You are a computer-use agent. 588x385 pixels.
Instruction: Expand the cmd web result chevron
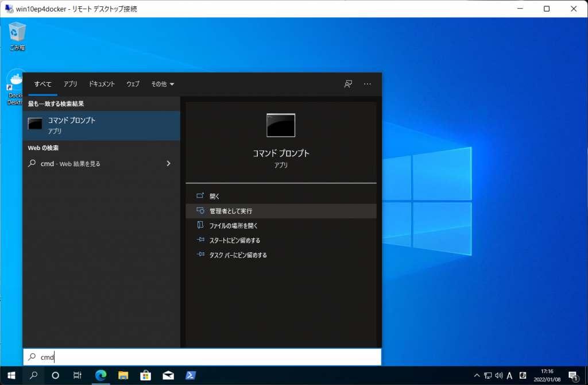click(x=168, y=164)
